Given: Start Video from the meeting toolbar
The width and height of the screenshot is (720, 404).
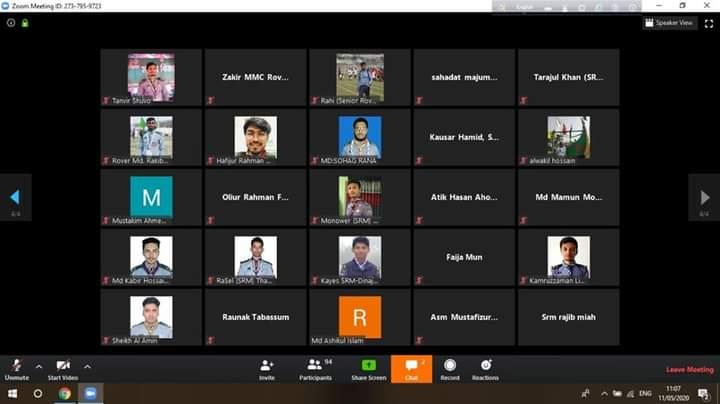Looking at the screenshot, I should [62, 367].
